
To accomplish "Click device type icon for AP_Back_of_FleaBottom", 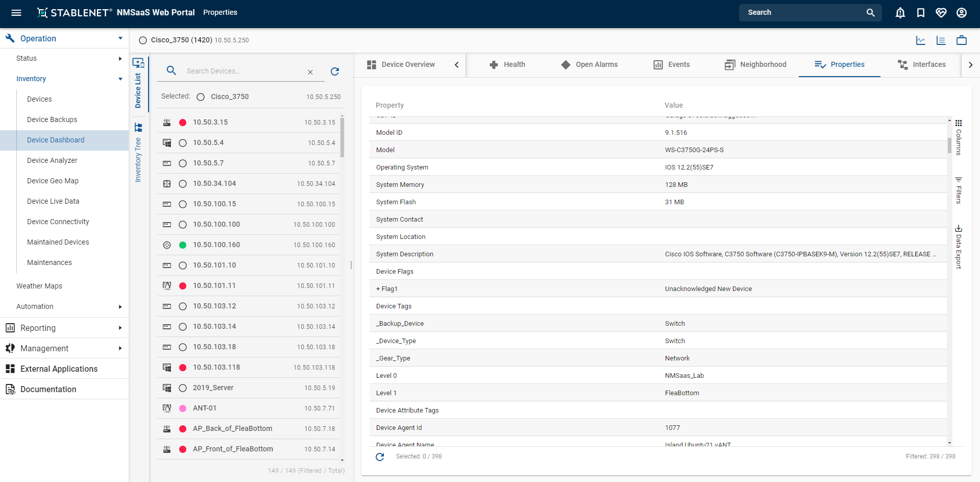I will pyautogui.click(x=167, y=429).
